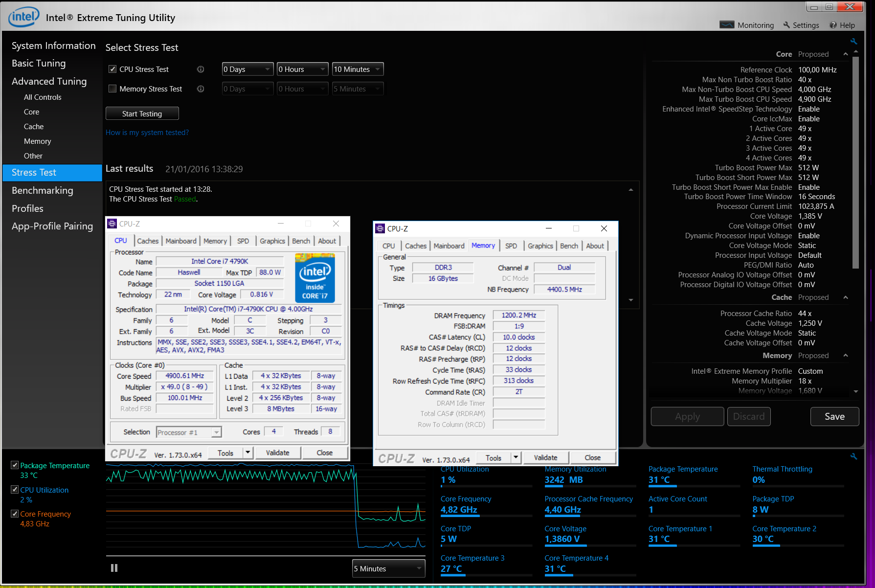Show info for Memory Stress Test
Viewport: 875px width, 588px height.
(201, 89)
